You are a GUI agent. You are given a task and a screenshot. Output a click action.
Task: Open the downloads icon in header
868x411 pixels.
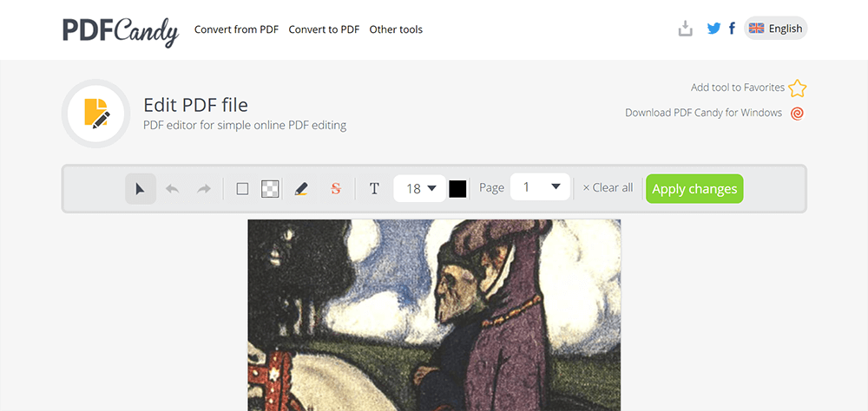(686, 29)
